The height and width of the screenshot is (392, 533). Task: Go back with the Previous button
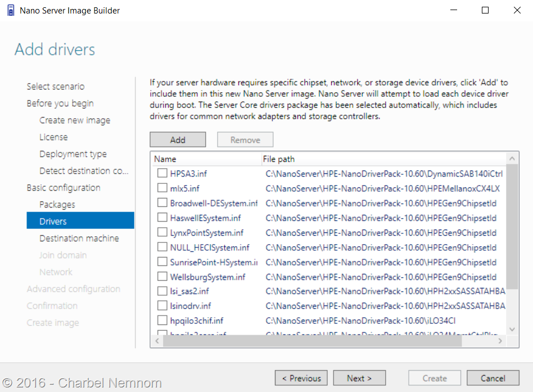tap(301, 378)
